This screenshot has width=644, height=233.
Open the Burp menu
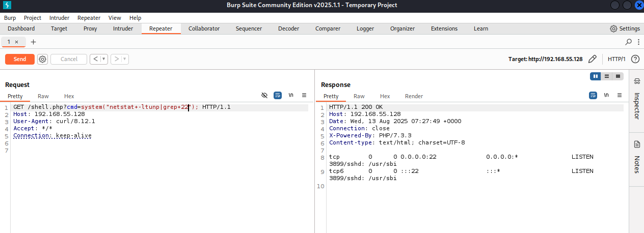(10, 18)
